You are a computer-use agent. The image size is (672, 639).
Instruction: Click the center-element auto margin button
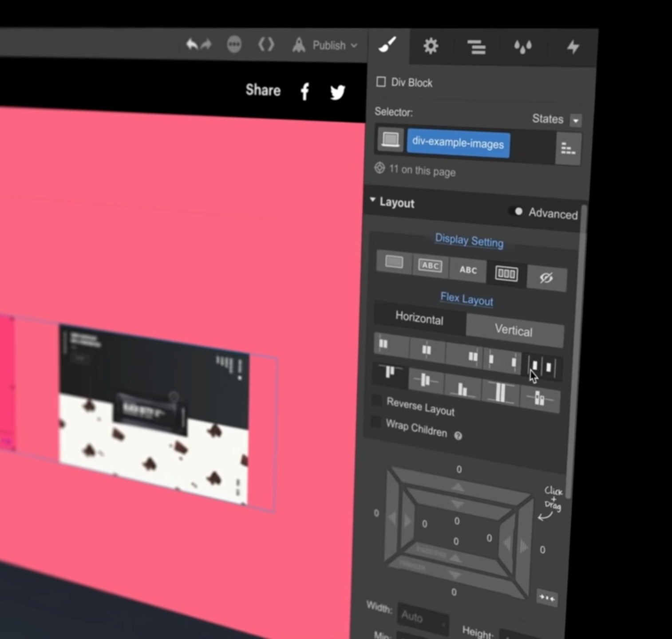click(x=547, y=599)
